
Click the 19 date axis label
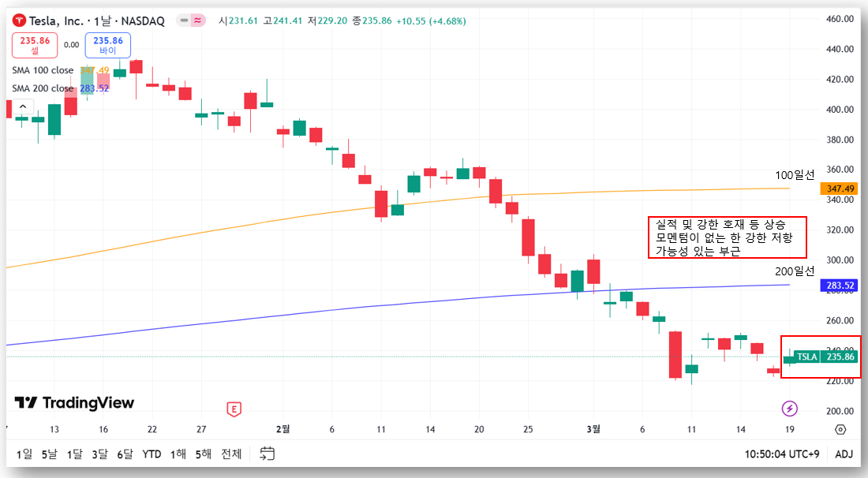point(789,429)
